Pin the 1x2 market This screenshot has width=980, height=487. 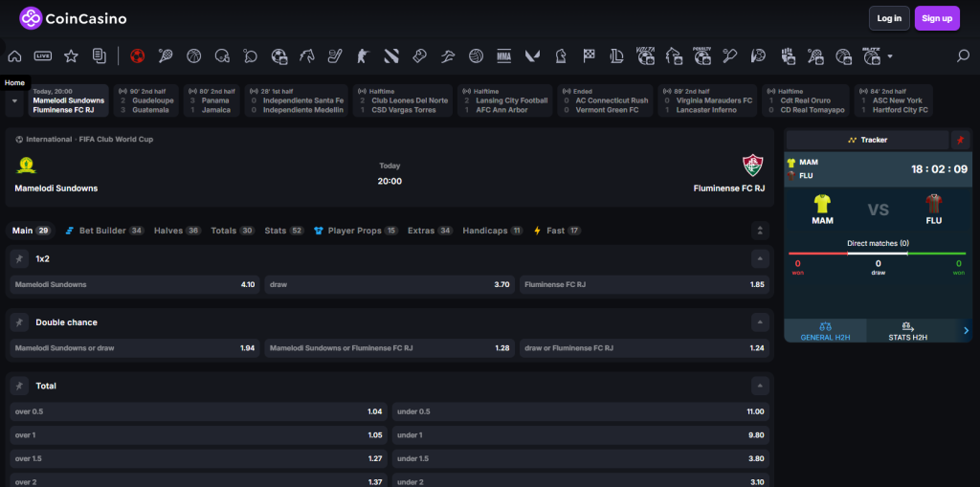point(19,259)
